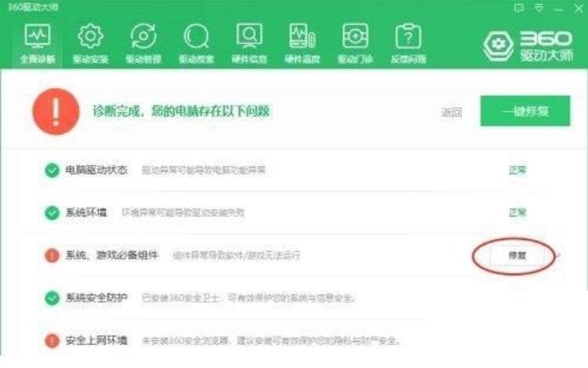
Task: Select the 系统环境 row
Action: 285,213
